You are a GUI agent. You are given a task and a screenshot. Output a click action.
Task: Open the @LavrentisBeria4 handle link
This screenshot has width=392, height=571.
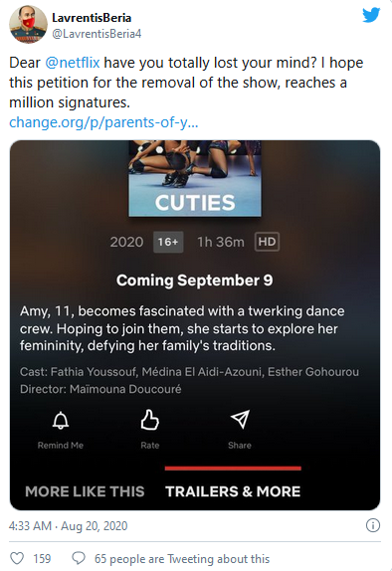point(97,34)
